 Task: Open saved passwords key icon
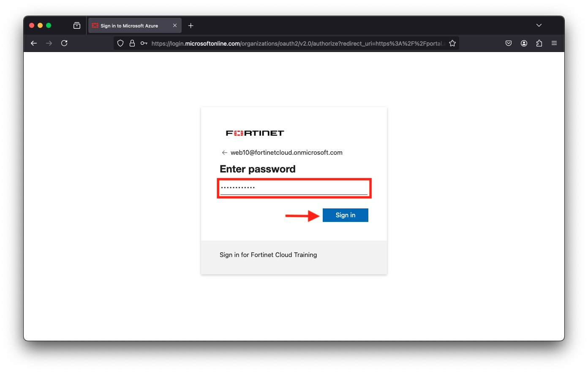[x=144, y=43]
